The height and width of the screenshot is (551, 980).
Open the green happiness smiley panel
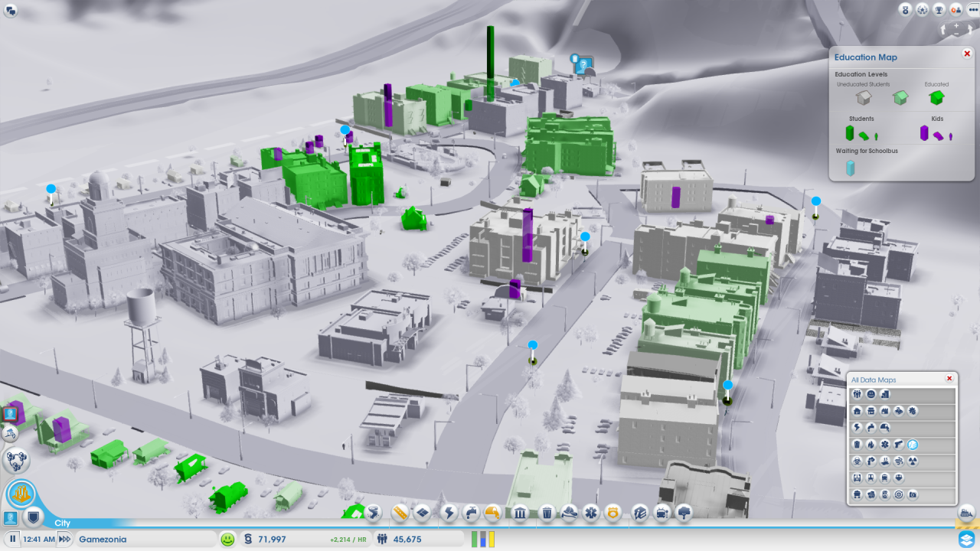point(227,539)
